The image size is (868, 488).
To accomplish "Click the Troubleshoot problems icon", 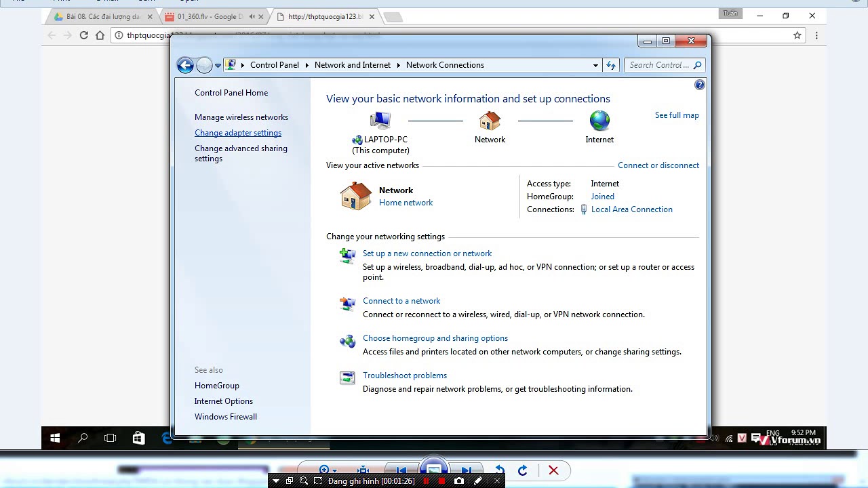I will tap(347, 378).
